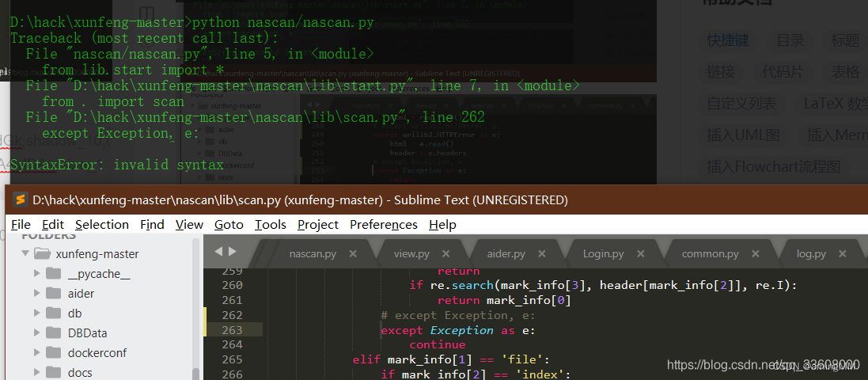Click the elif mark_info[1] == 'file' line
The height and width of the screenshot is (380, 868).
tap(450, 360)
